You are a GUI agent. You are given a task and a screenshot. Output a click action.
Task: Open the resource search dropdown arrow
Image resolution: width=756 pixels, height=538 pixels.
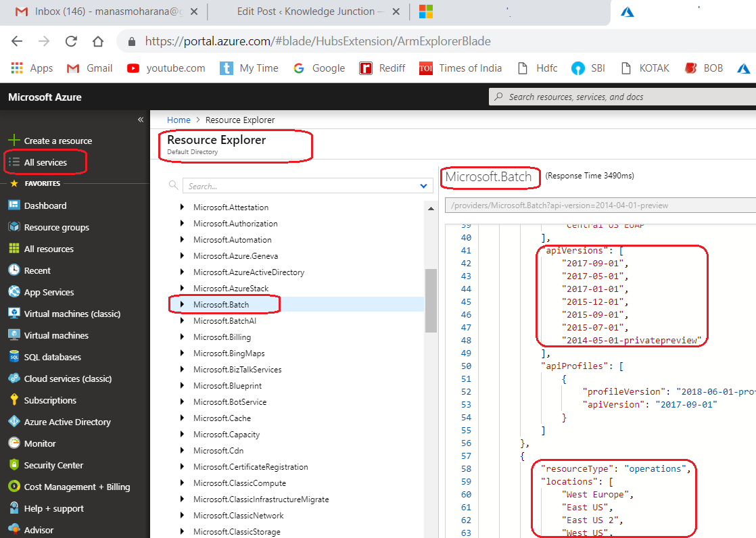tap(424, 186)
